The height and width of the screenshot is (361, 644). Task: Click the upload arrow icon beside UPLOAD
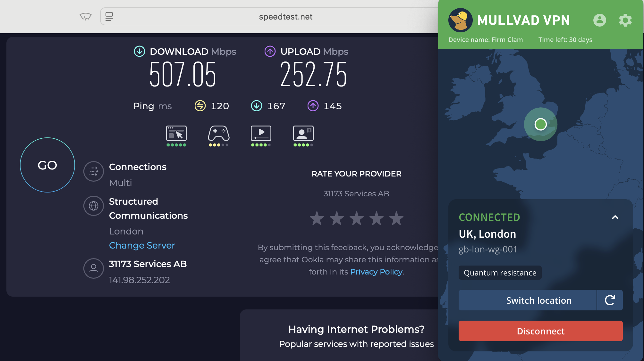(x=270, y=51)
